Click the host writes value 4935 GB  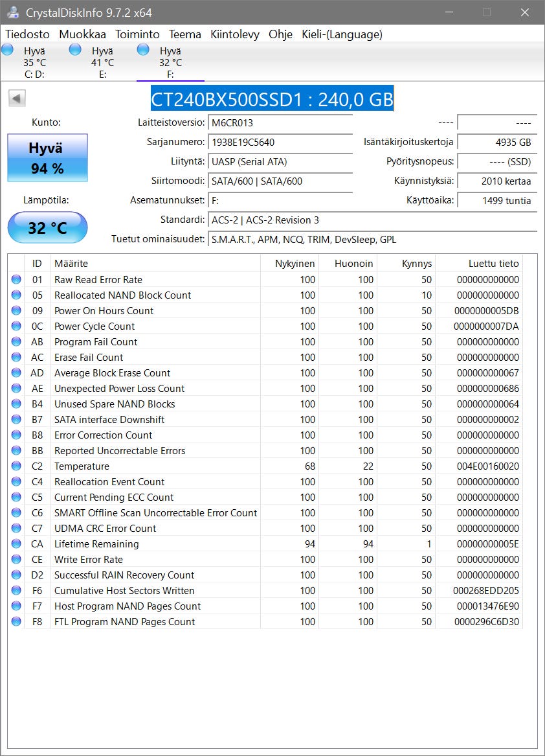click(x=496, y=143)
